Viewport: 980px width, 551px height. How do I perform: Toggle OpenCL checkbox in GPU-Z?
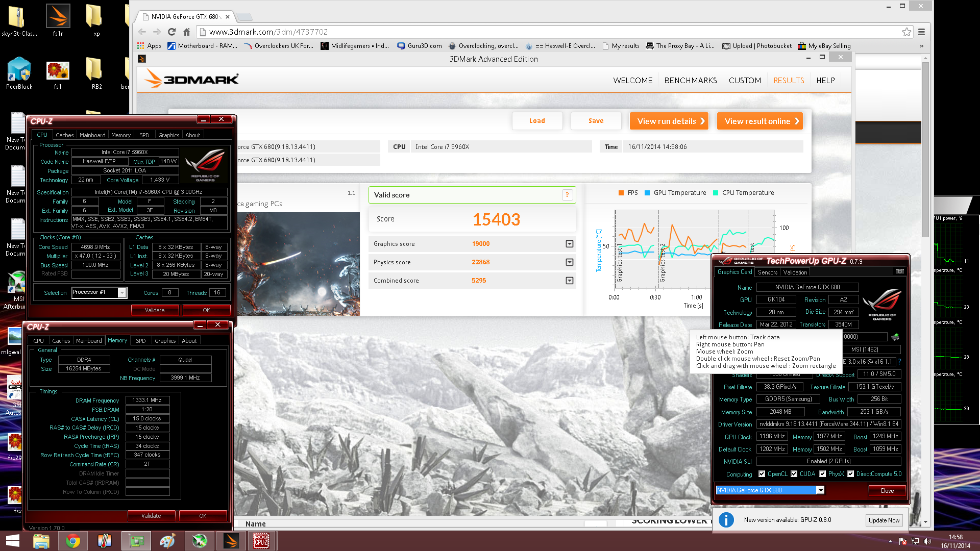tap(762, 474)
